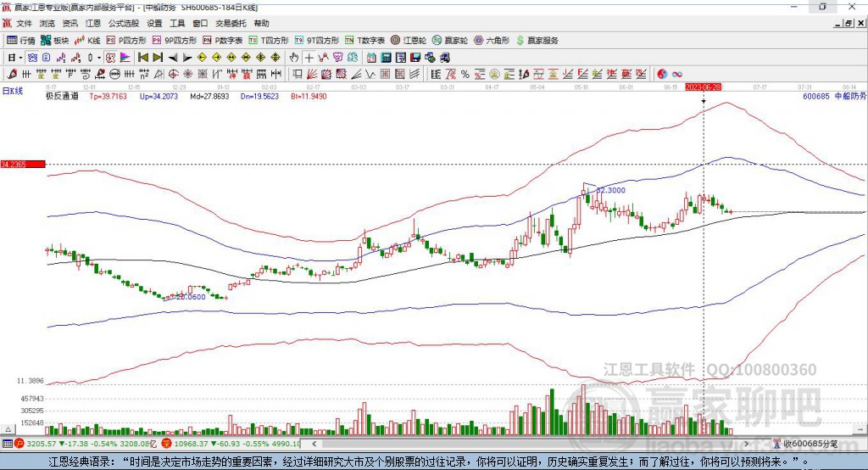Expand the candlestick style dropdown arrow

point(99,58)
